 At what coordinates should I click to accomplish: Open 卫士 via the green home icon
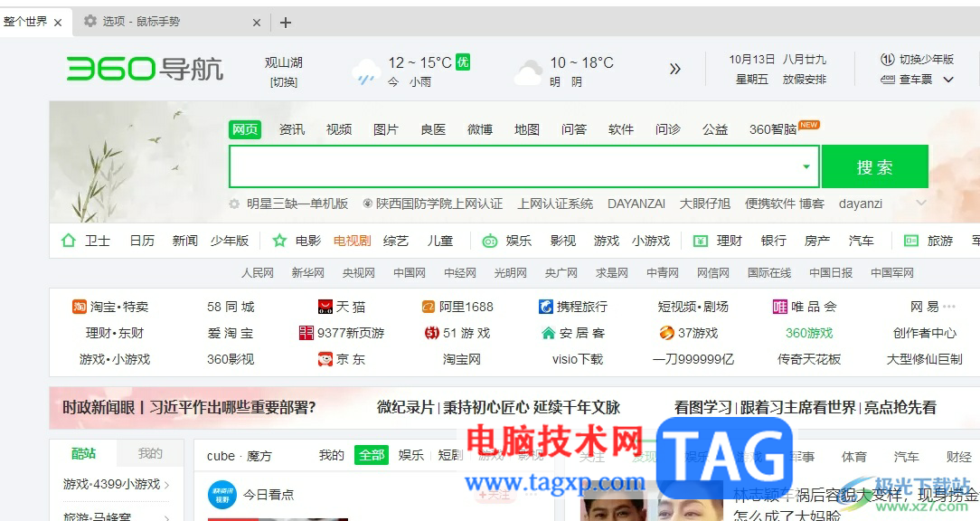tap(69, 241)
